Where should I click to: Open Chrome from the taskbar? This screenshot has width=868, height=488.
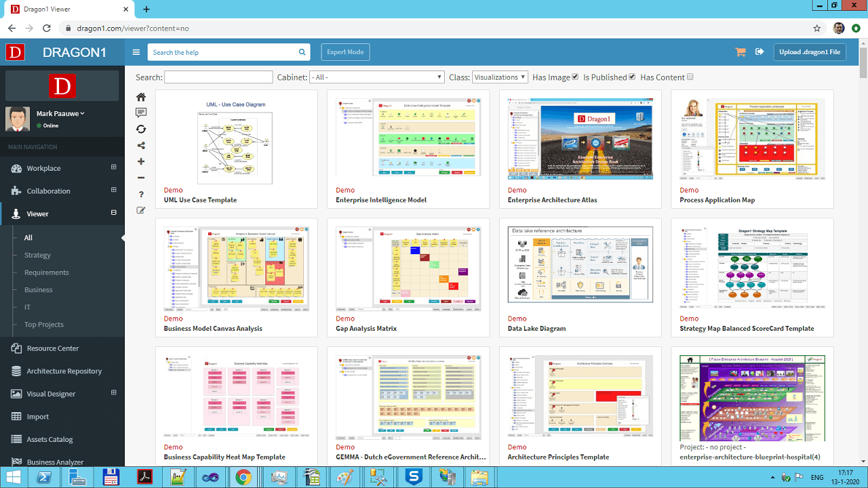tap(243, 476)
